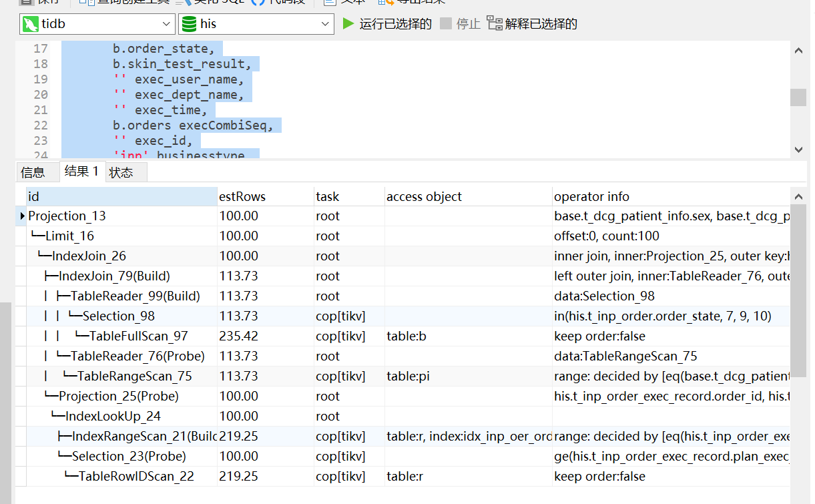815x504 pixels.
Task: Click the row pointer arrow beside Projection_13
Action: 22,216
